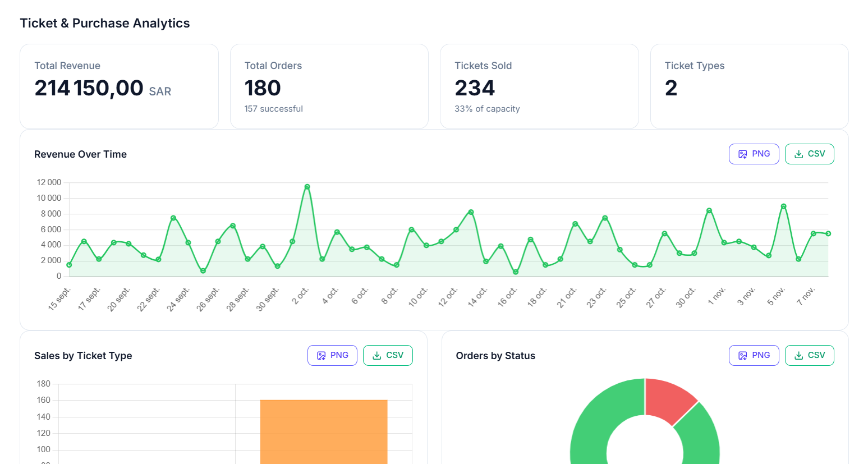868x464 pixels.
Task: Click the "157 successful" subtext
Action: click(274, 109)
